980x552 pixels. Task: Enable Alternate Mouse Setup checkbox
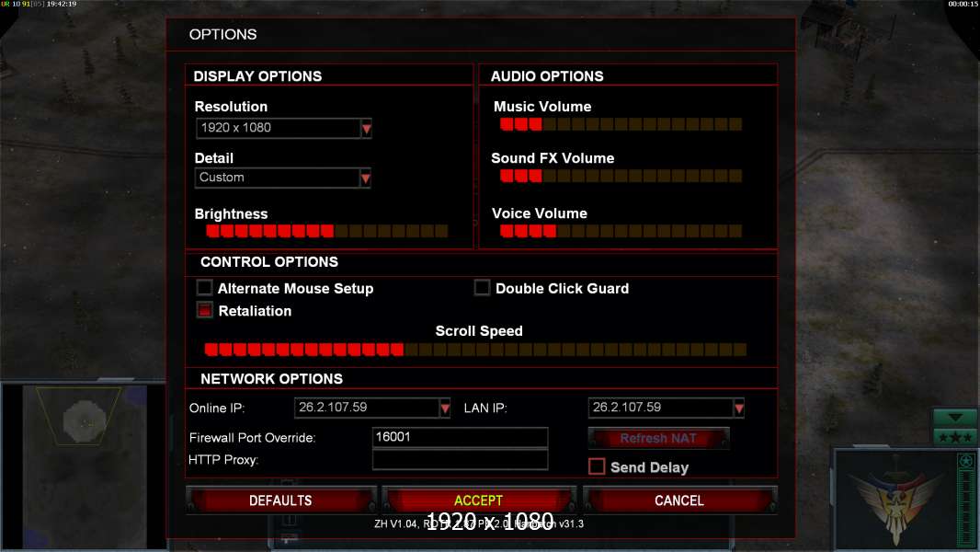pyautogui.click(x=204, y=288)
